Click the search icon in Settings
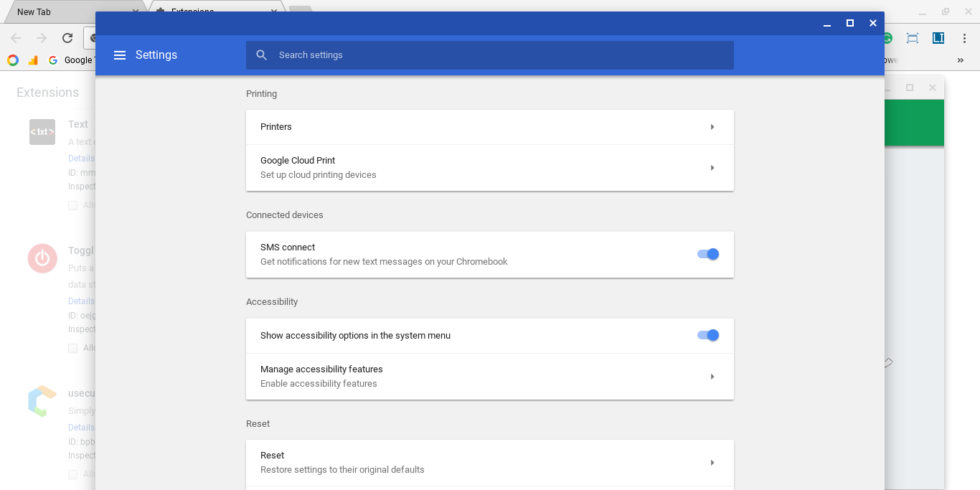980x490 pixels. 261,55
